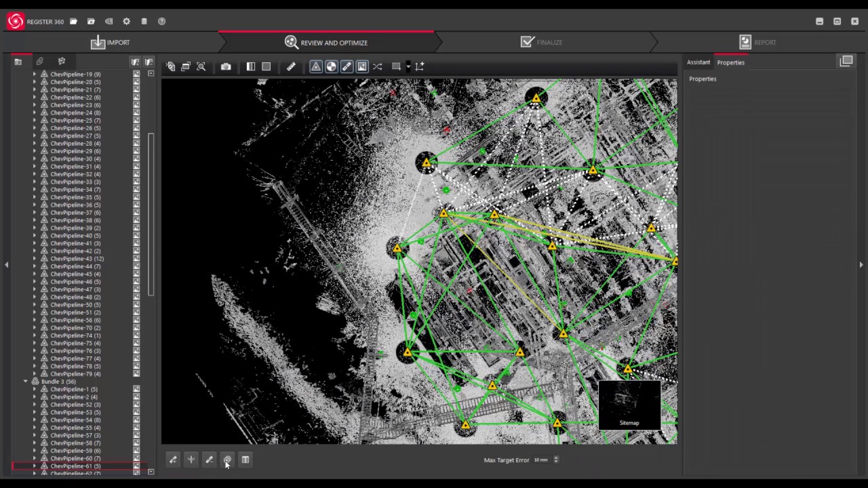The image size is (868, 488).
Task: Toggle the target circle markers display
Action: coord(332,66)
